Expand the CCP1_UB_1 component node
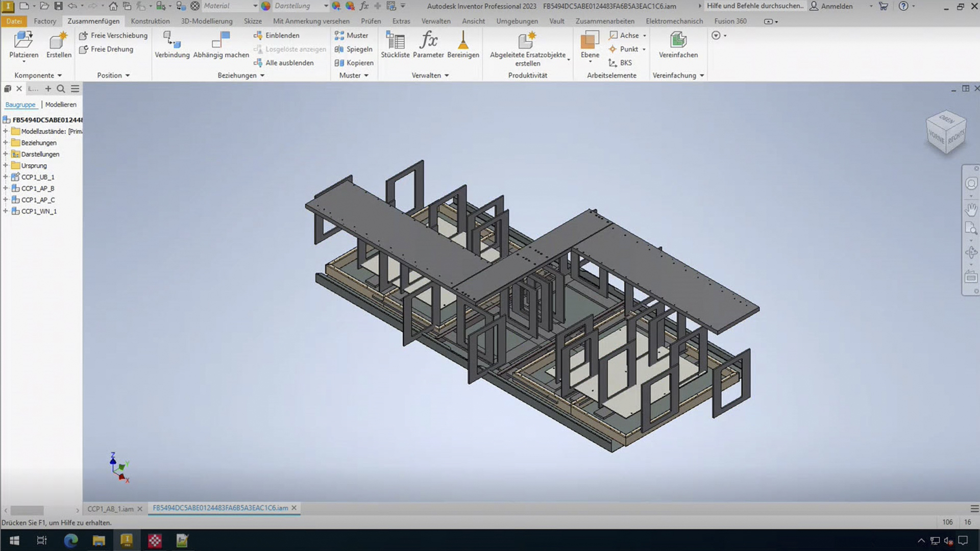This screenshot has width=980, height=551. 5,177
